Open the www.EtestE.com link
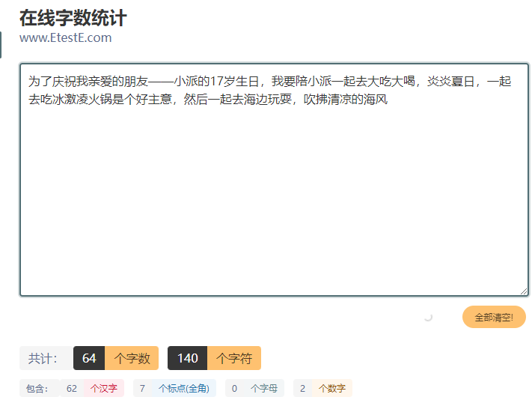Image resolution: width=532 pixels, height=403 pixels. (66, 37)
